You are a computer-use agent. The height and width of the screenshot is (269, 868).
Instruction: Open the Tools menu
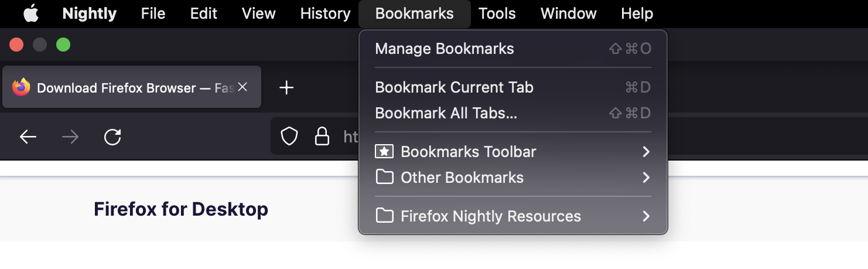[x=497, y=13]
